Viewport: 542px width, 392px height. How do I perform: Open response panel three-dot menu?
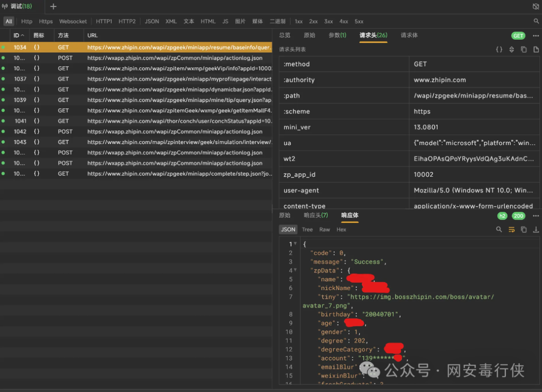pyautogui.click(x=536, y=216)
